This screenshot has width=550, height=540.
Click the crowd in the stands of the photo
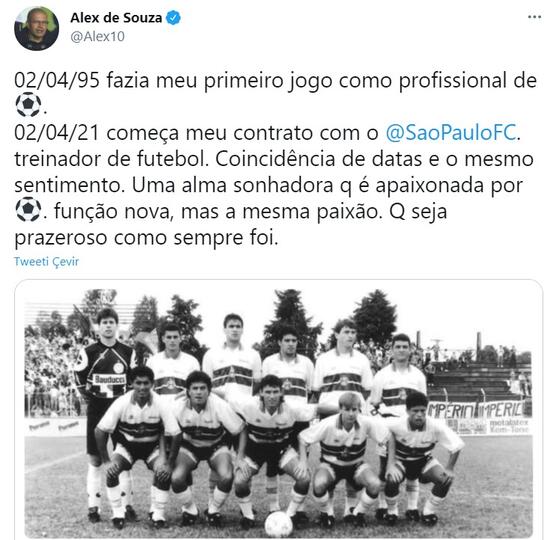coord(51,375)
